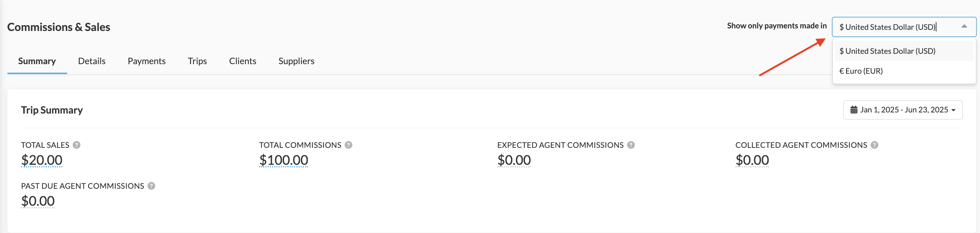Select the Summary tab
Image resolution: width=980 pixels, height=233 pixels.
(x=37, y=61)
